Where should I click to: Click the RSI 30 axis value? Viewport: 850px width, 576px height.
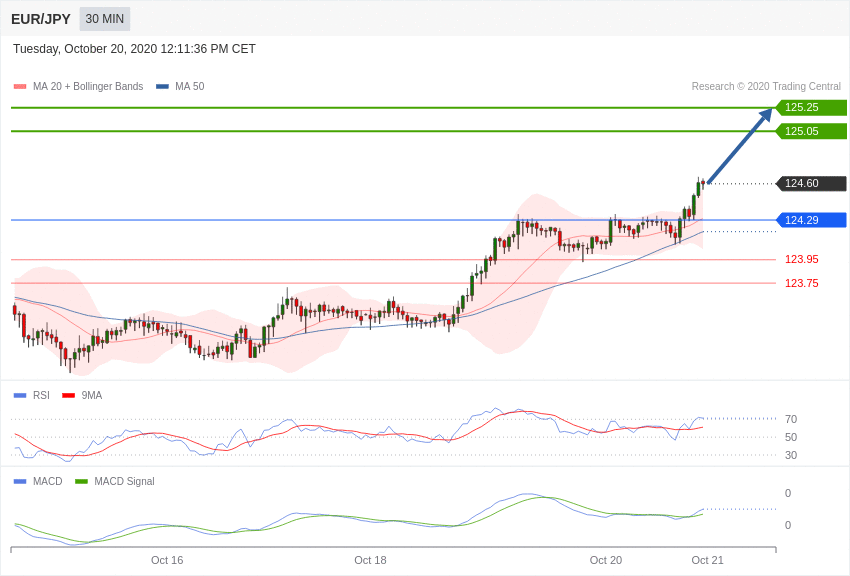(x=791, y=455)
